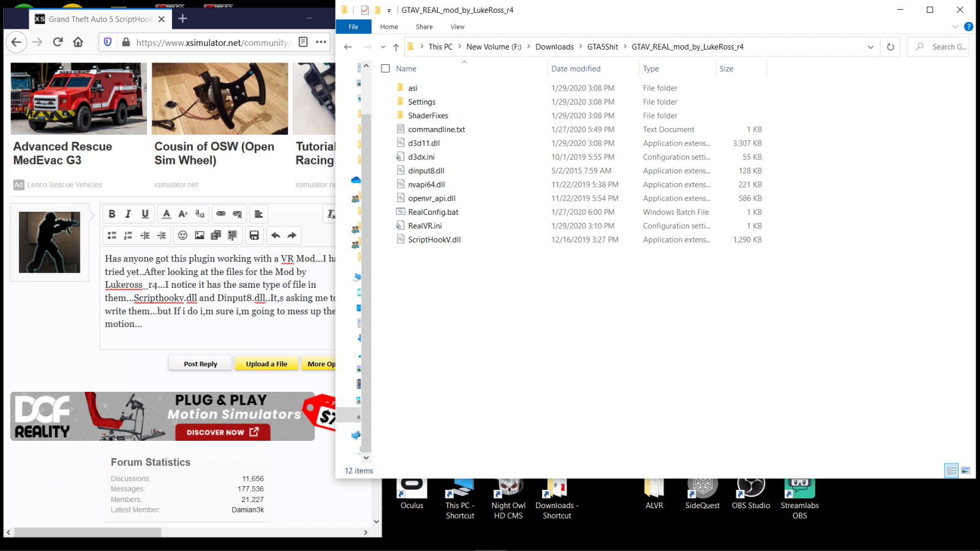This screenshot has width=980, height=551.
Task: Switch Explorer to large thumbnails view layout
Action: (965, 470)
